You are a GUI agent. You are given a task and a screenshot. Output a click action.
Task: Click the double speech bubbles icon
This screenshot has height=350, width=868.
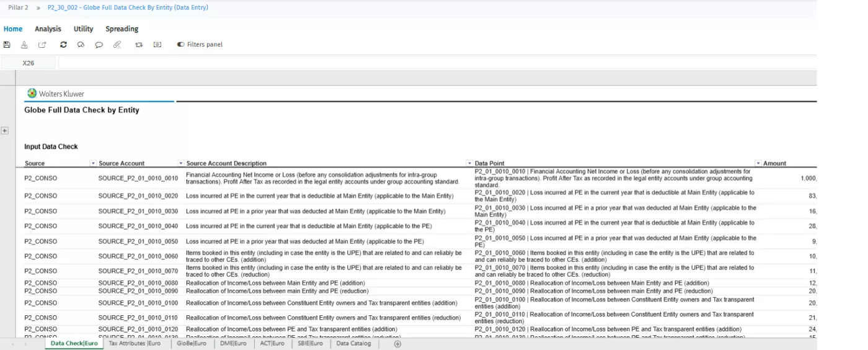[x=81, y=45]
